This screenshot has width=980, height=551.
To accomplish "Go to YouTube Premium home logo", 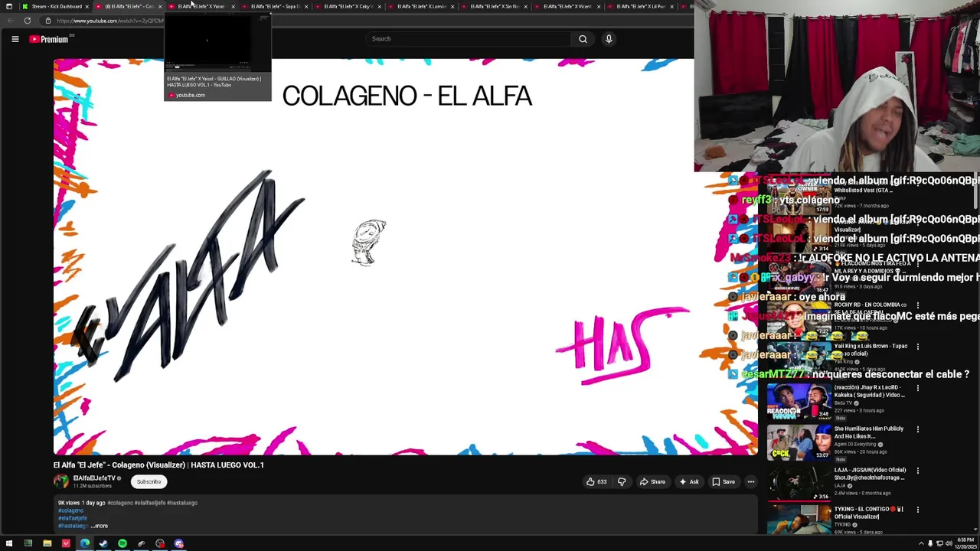I will [x=49, y=39].
